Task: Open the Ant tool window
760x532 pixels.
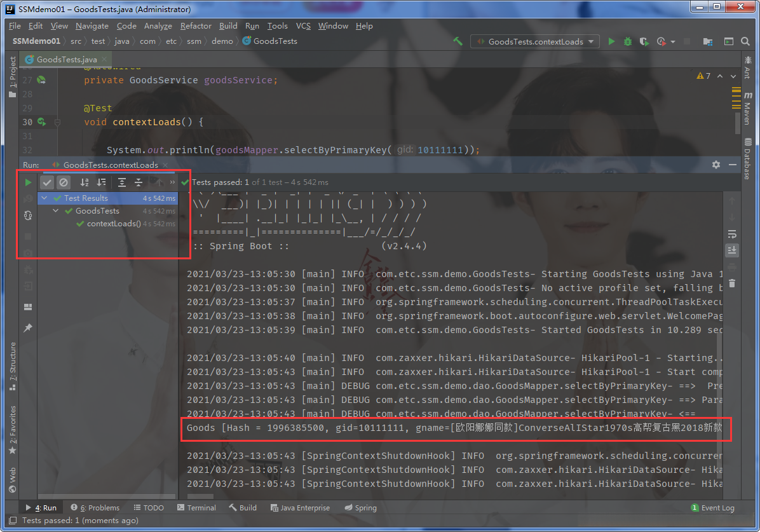Action: pos(747,67)
